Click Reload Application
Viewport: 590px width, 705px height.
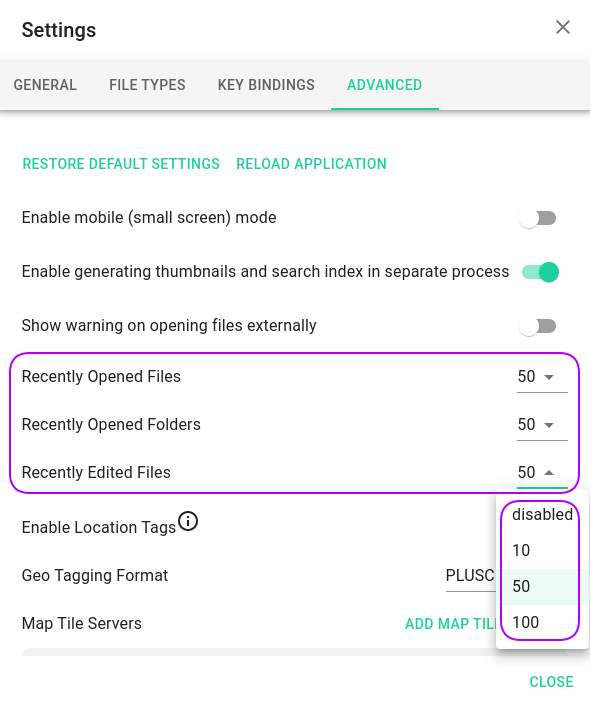pyautogui.click(x=311, y=164)
